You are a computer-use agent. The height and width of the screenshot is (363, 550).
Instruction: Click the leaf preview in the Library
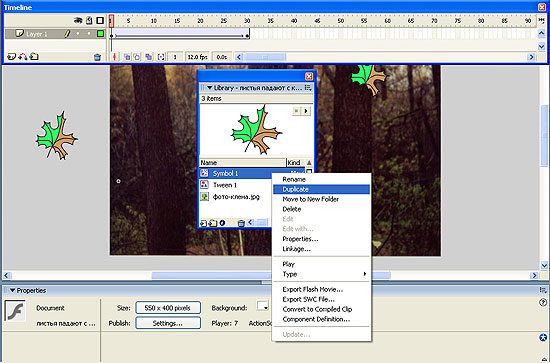[x=256, y=130]
